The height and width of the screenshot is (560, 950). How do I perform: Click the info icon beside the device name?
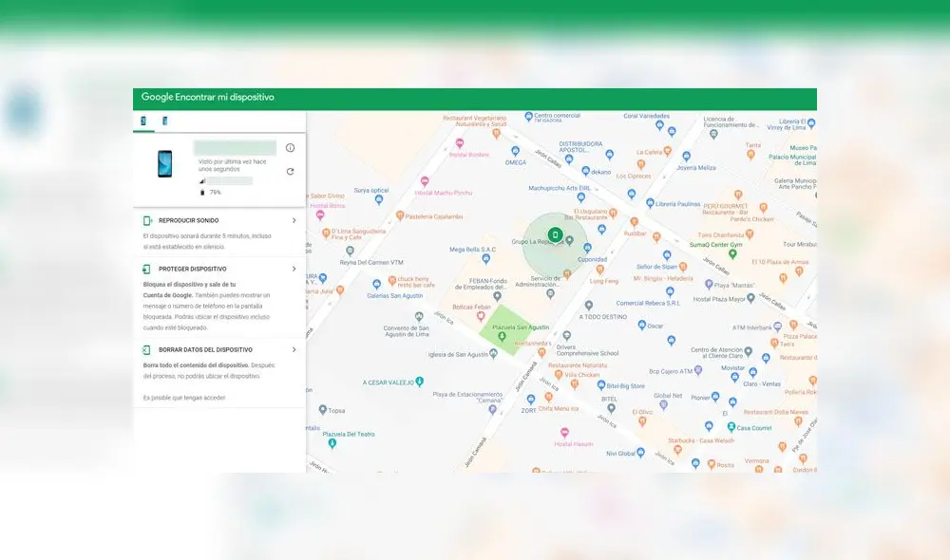pyautogui.click(x=290, y=147)
